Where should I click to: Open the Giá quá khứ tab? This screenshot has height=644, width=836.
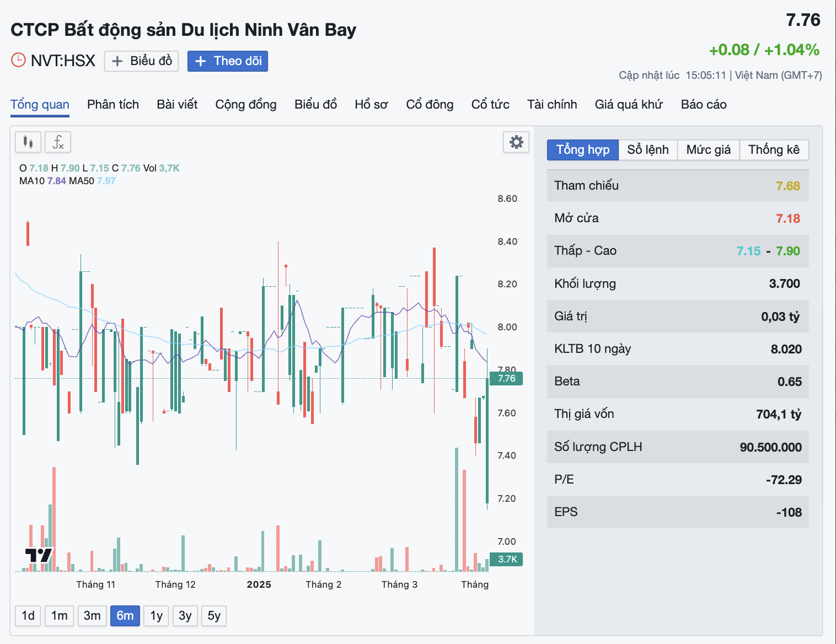click(629, 105)
